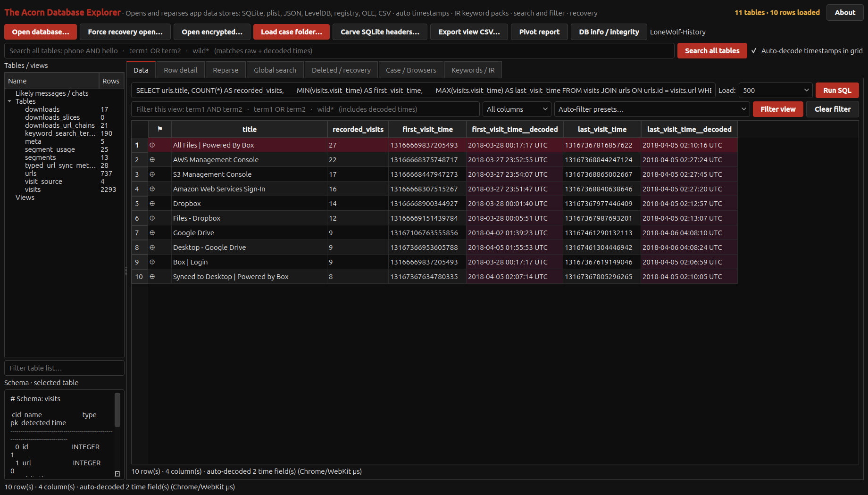The width and height of the screenshot is (868, 495).
Task: Select Likely messages / chats node
Action: [x=52, y=93]
